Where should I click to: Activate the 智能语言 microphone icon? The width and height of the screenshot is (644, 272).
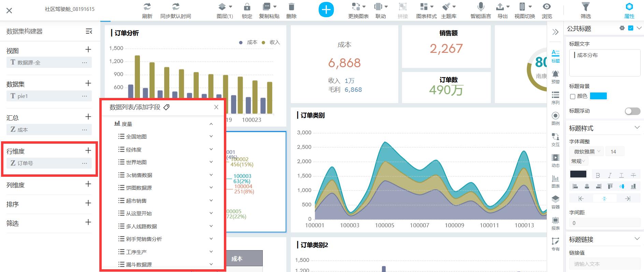(481, 7)
